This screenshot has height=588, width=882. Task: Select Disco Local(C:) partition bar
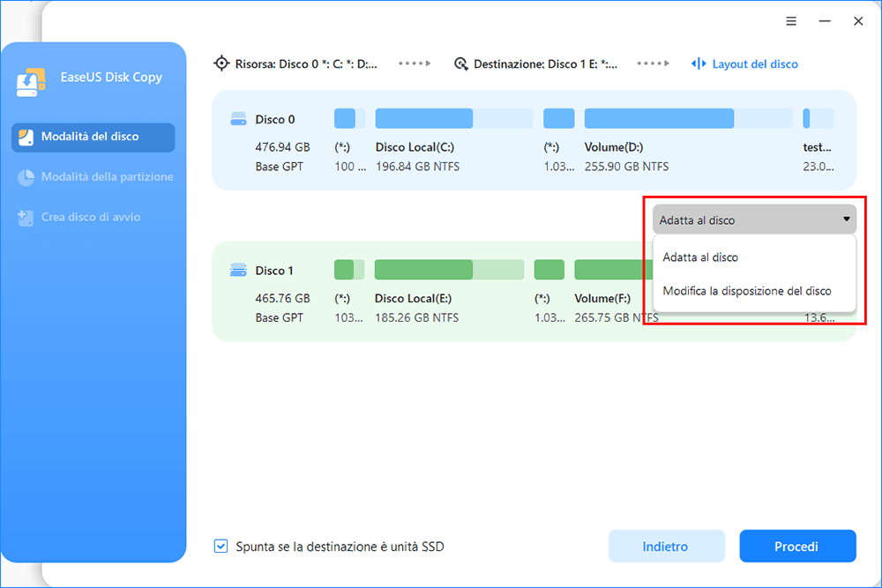point(454,119)
